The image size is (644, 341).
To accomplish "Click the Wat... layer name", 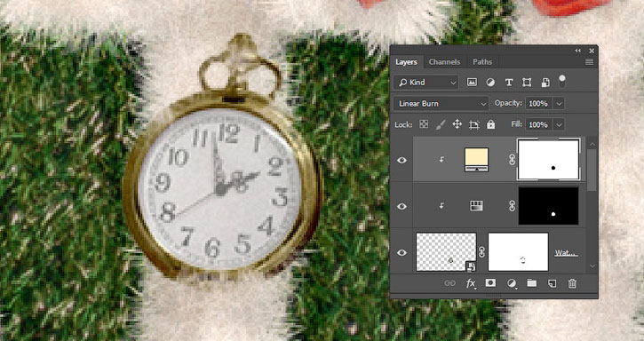I will point(567,253).
